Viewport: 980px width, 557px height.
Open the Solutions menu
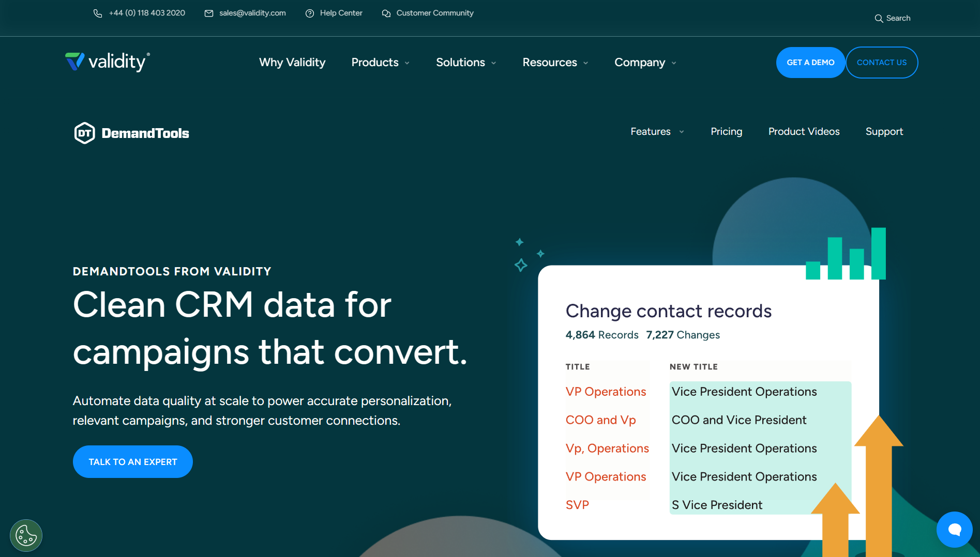(460, 63)
